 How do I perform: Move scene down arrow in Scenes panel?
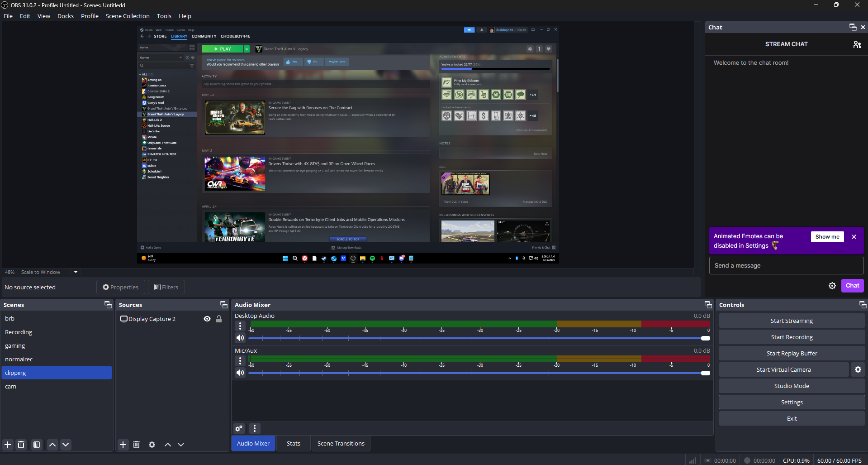pos(66,445)
